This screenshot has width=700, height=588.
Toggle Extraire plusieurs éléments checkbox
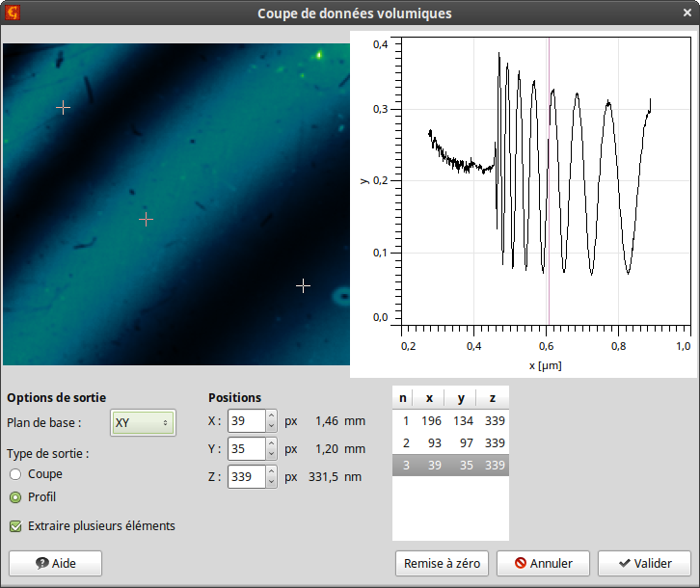coord(15,526)
